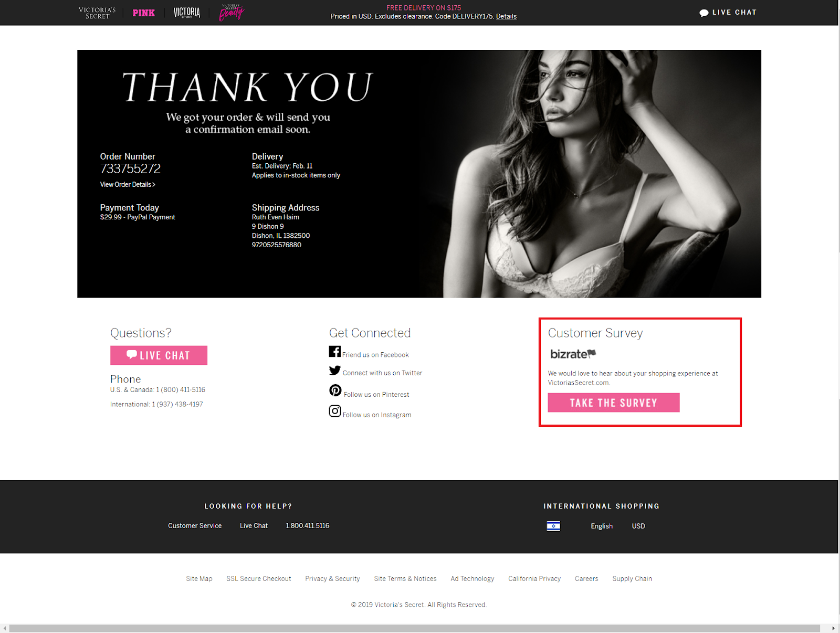Click horizontal scrollbar right arrow
The image size is (840, 633).
[834, 628]
